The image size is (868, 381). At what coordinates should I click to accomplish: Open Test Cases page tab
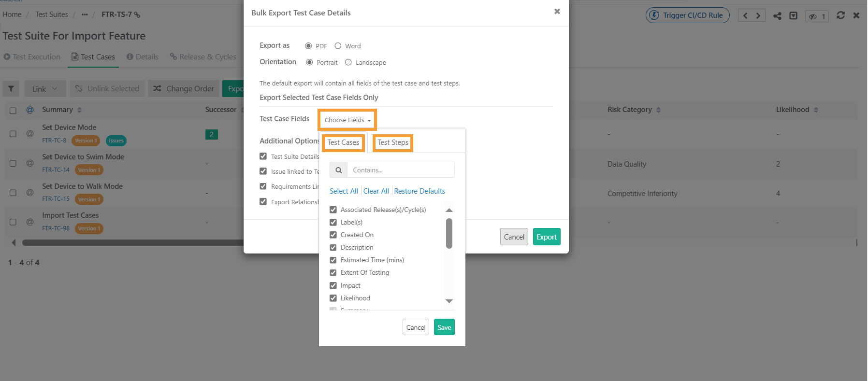click(x=93, y=57)
